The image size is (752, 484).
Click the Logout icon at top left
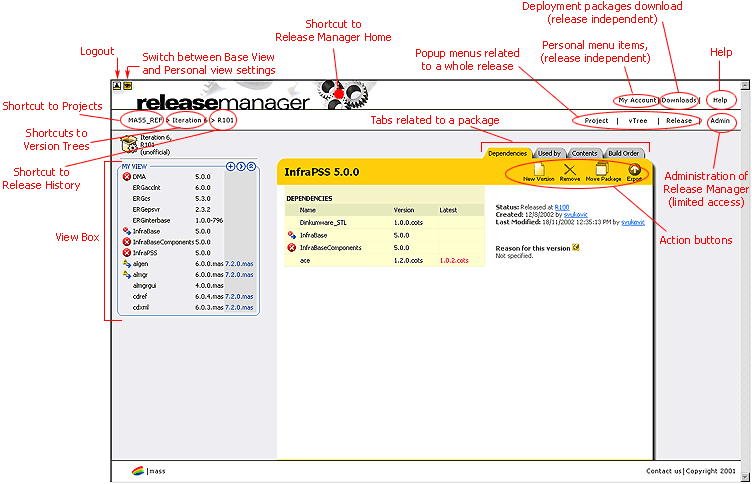(x=117, y=86)
